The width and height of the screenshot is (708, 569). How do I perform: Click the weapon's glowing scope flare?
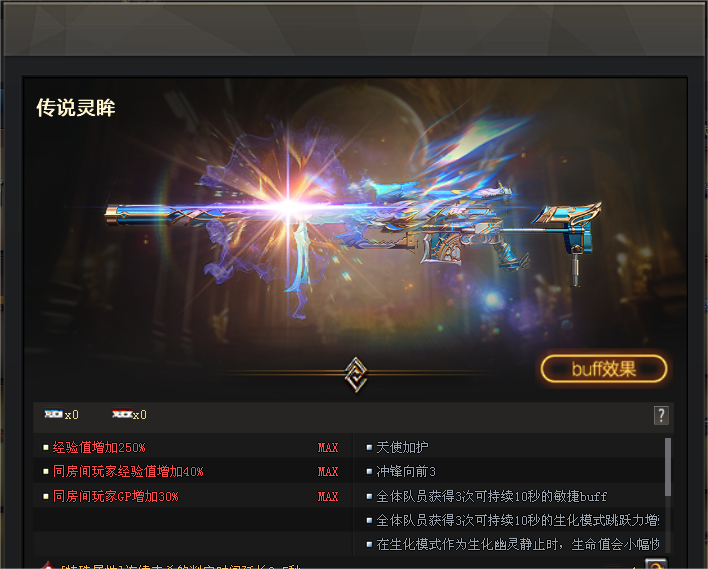288,207
